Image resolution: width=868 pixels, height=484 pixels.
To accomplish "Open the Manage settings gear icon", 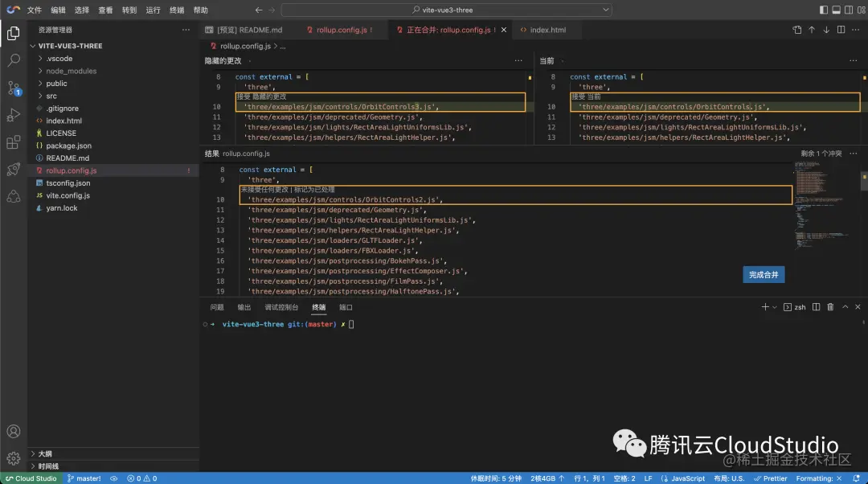I will pyautogui.click(x=14, y=458).
